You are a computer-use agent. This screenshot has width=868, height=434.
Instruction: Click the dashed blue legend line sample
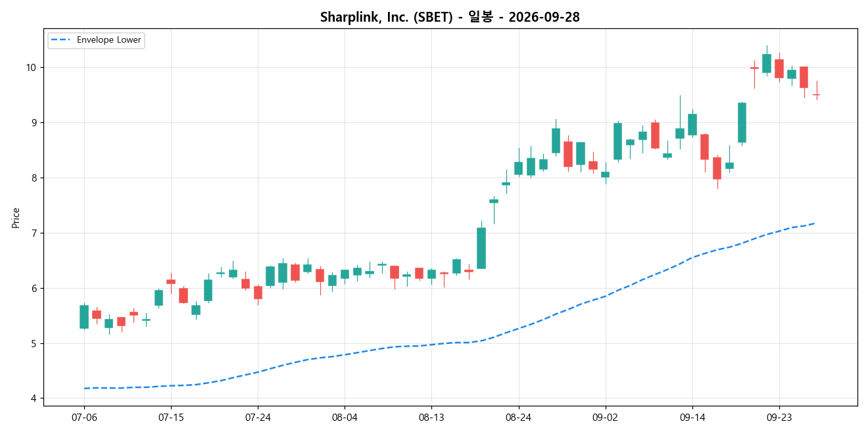pyautogui.click(x=62, y=40)
